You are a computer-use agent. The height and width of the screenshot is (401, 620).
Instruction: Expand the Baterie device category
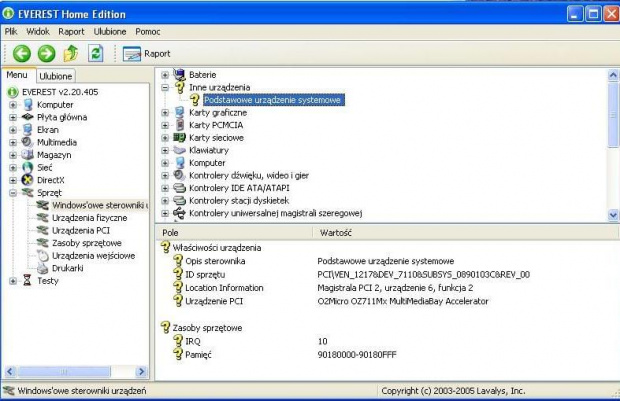pyautogui.click(x=165, y=75)
